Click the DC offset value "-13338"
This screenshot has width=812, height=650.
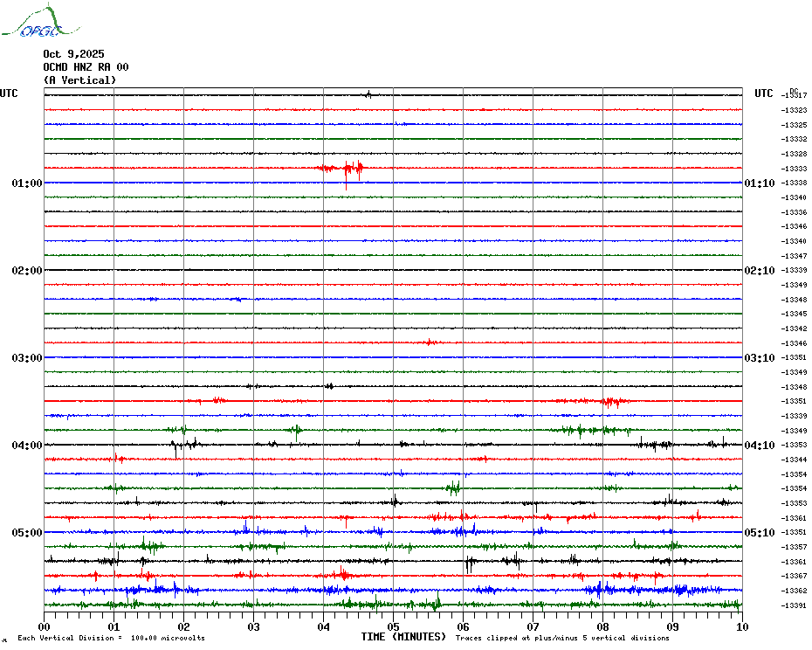click(795, 183)
